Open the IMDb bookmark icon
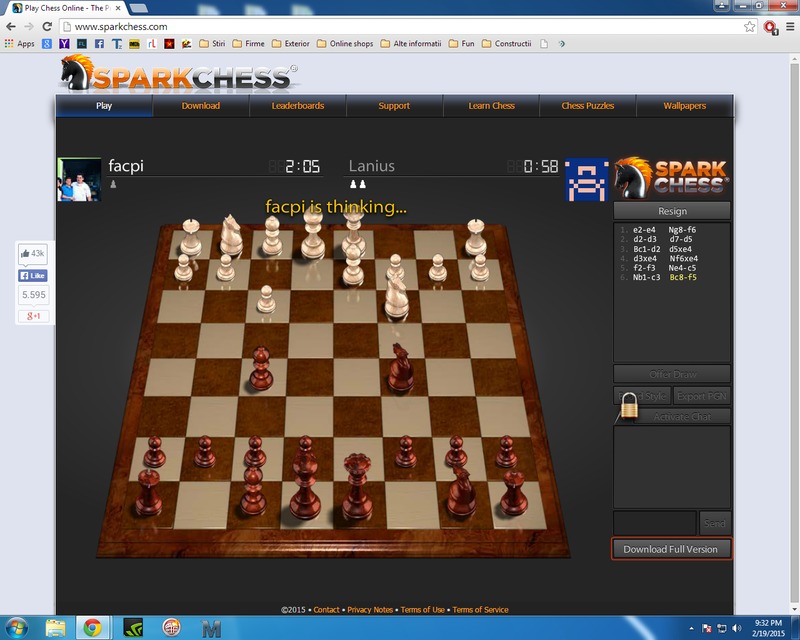This screenshot has width=800, height=640. 134,44
